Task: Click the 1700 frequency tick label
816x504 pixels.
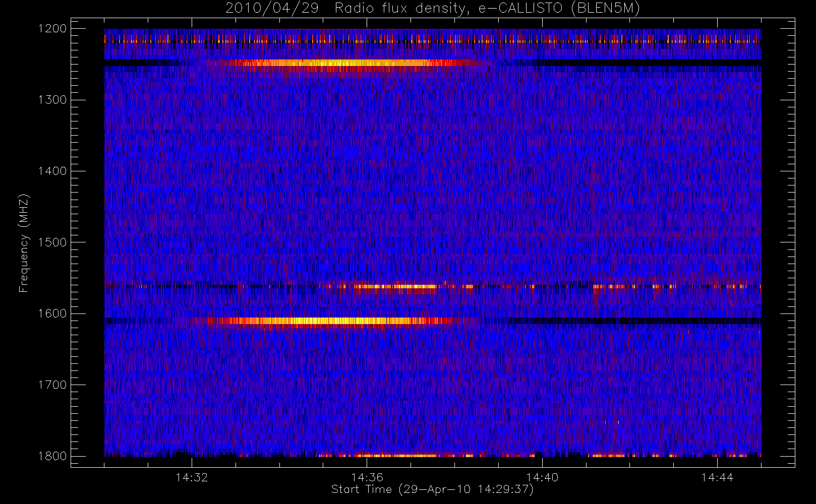Action: [52, 385]
